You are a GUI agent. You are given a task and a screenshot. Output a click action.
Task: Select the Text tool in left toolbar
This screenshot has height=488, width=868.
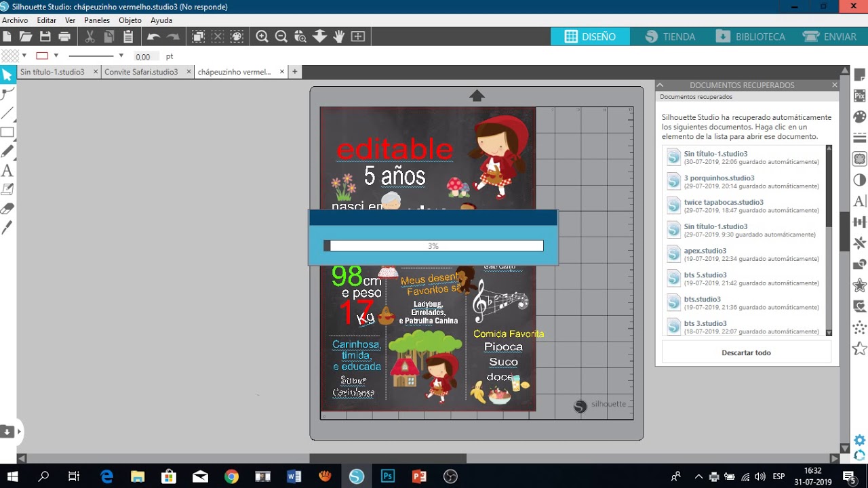(x=7, y=170)
